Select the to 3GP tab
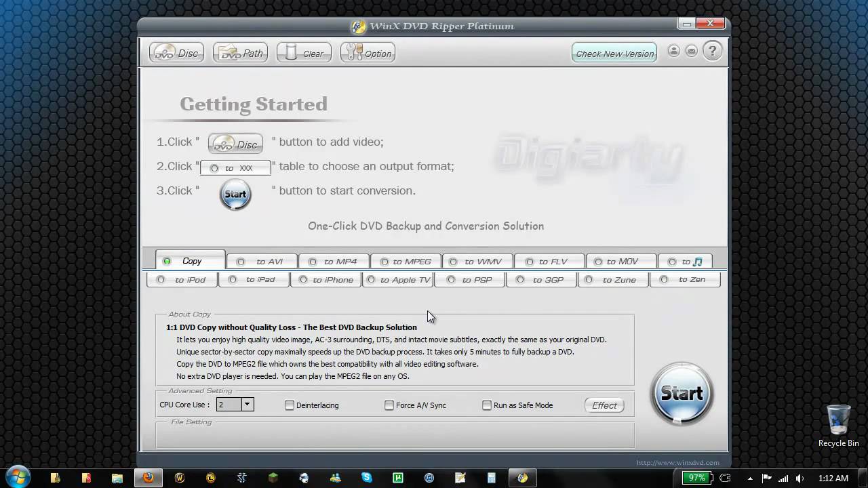The height and width of the screenshot is (488, 868). coord(541,279)
